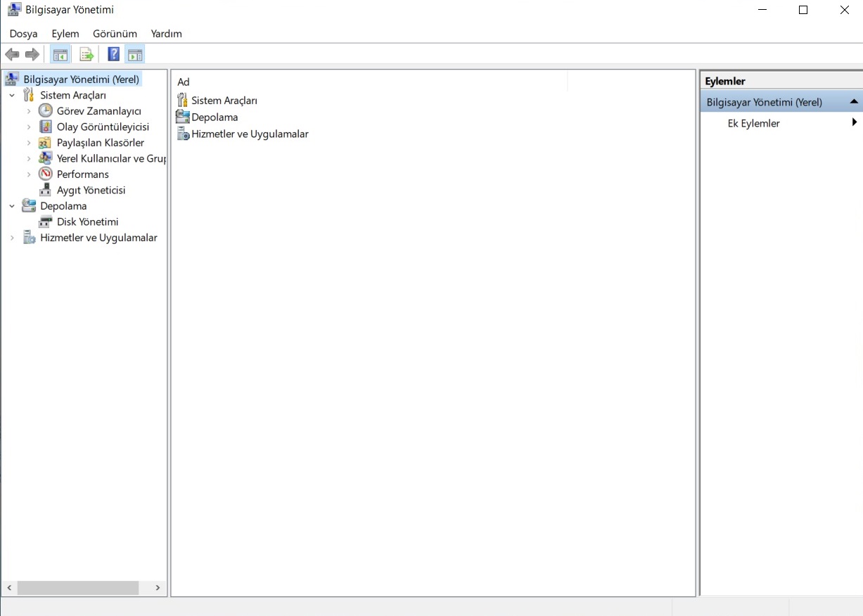
Task: Click the tree pane scroll-left arrow
Action: coord(9,587)
